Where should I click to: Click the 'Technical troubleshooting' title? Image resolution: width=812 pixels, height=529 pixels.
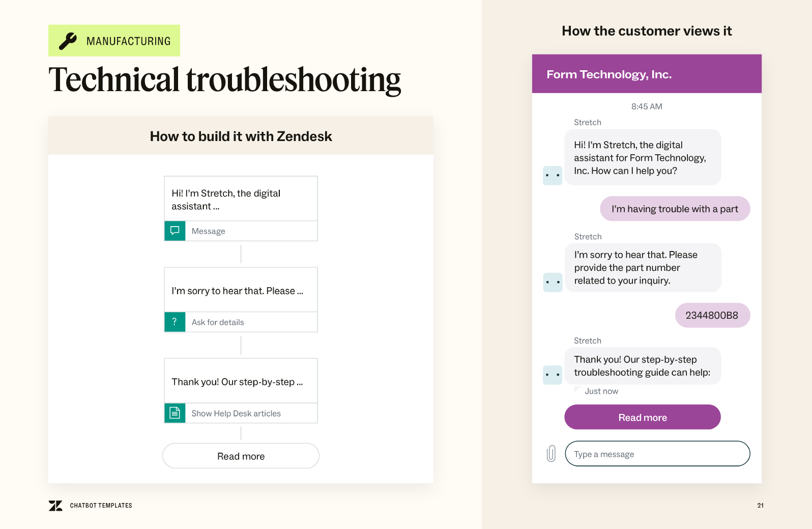tap(225, 80)
